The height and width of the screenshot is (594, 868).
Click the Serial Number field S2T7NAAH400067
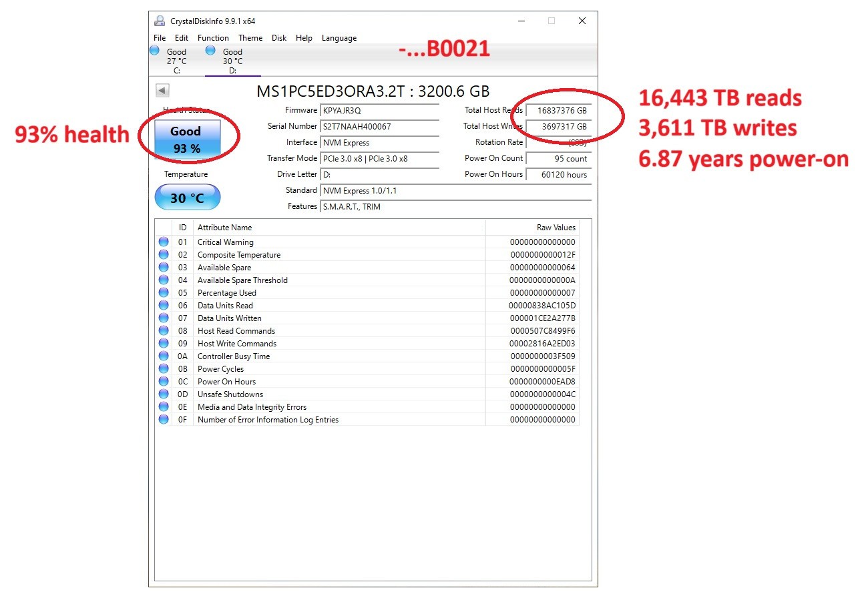[x=379, y=127]
